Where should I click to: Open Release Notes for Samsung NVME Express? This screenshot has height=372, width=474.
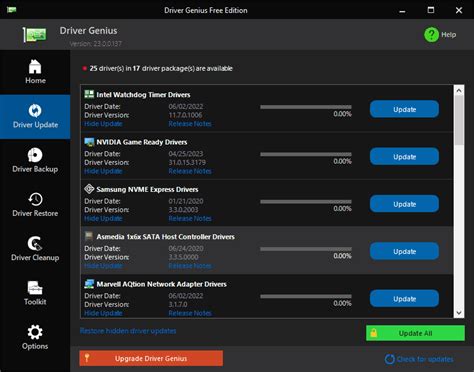(x=190, y=218)
